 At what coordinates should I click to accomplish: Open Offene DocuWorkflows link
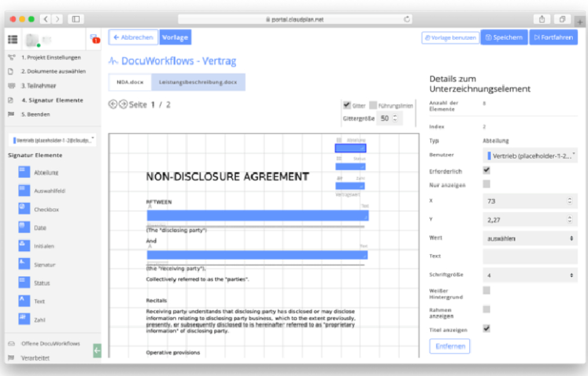tap(51, 344)
